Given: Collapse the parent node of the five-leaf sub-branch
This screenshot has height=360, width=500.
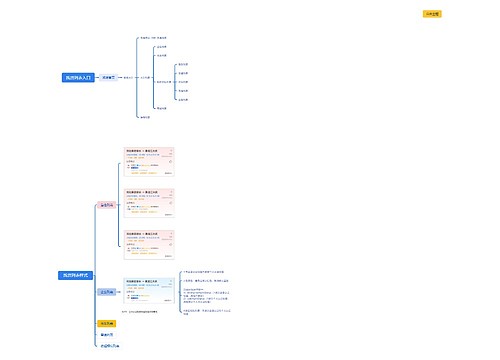Looking at the screenshot, I should (164, 82).
